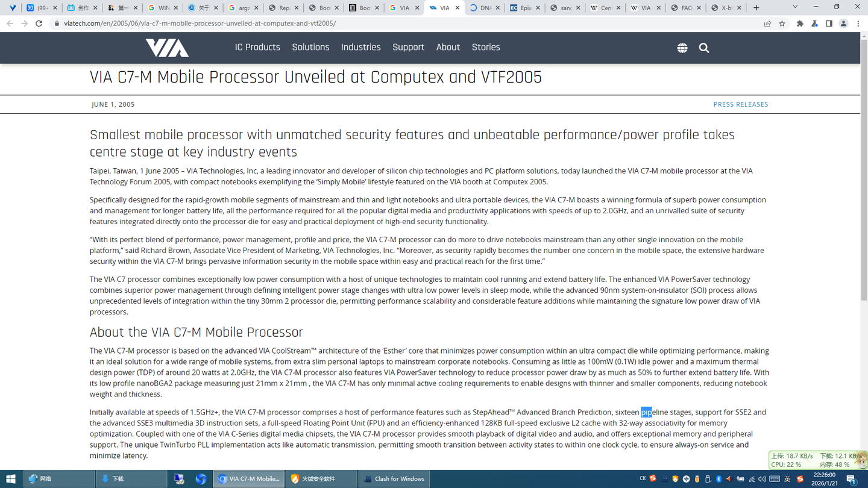Click the Bluetooth tray icon
The width and height of the screenshot is (868, 488).
pos(719,479)
